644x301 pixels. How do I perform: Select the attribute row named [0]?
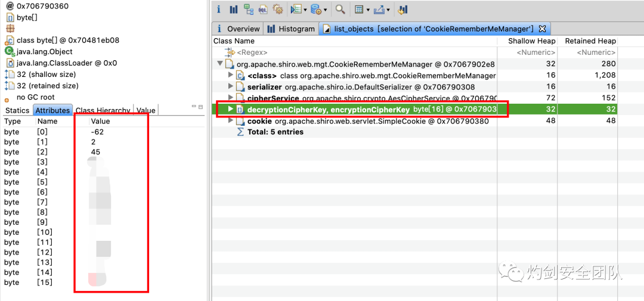tap(103, 132)
